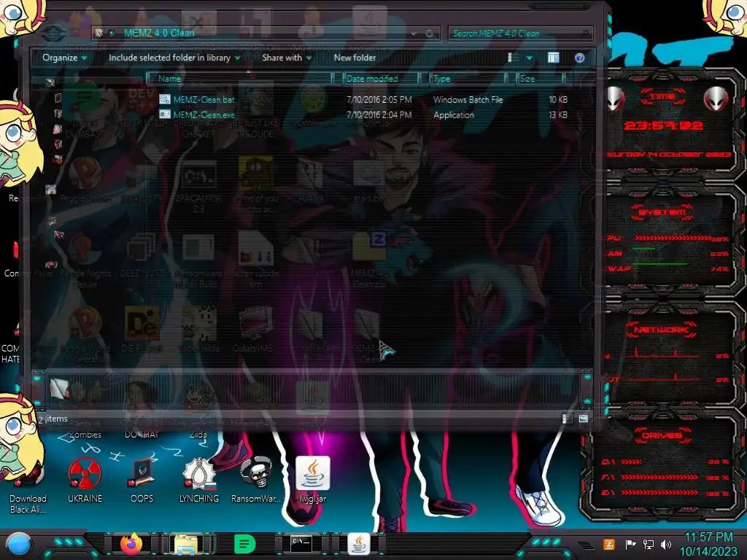Sort by the Size column header
747x560 pixels.
coord(541,79)
